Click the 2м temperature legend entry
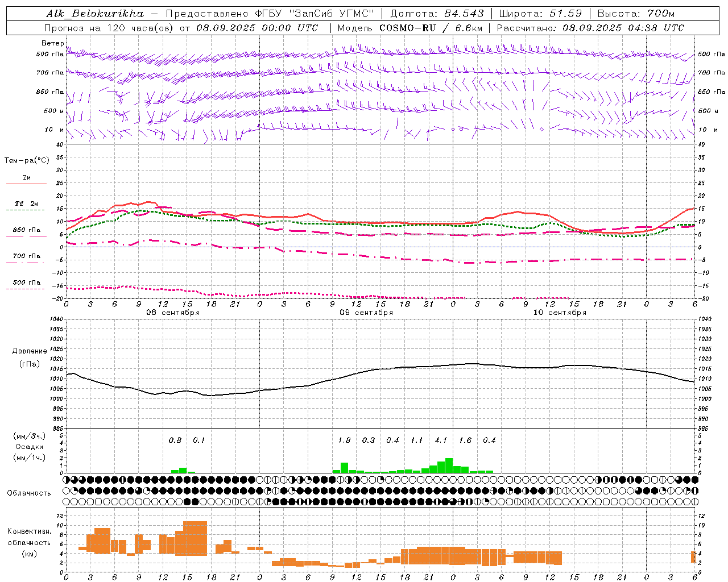The image size is (728, 582). click(x=27, y=177)
